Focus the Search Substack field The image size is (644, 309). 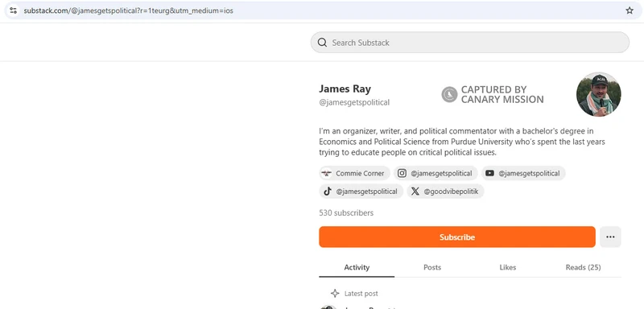click(470, 43)
